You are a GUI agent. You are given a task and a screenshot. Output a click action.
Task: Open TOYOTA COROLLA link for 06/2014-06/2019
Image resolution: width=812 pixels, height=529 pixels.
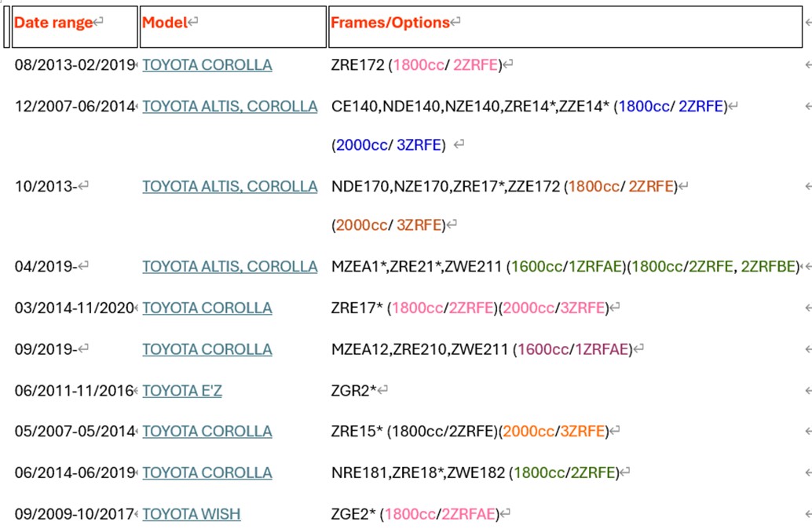207,472
